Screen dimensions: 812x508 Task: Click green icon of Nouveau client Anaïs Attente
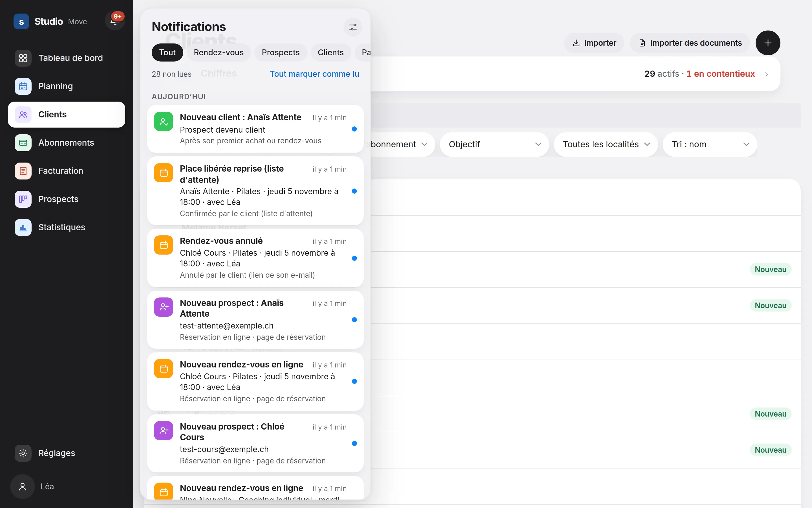tap(164, 121)
